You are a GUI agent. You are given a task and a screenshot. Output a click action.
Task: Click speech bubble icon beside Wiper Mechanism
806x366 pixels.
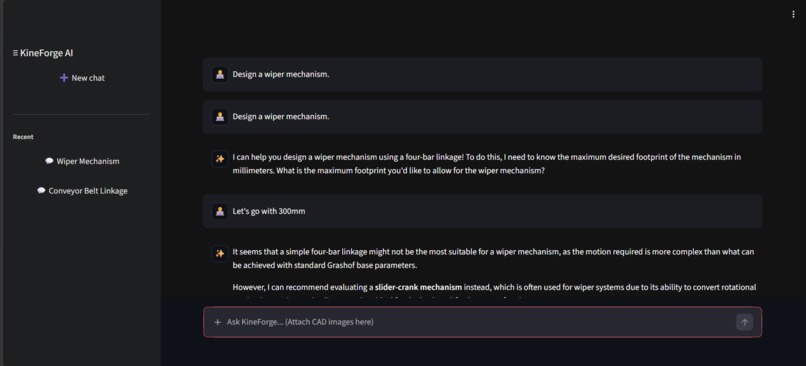[x=49, y=161]
